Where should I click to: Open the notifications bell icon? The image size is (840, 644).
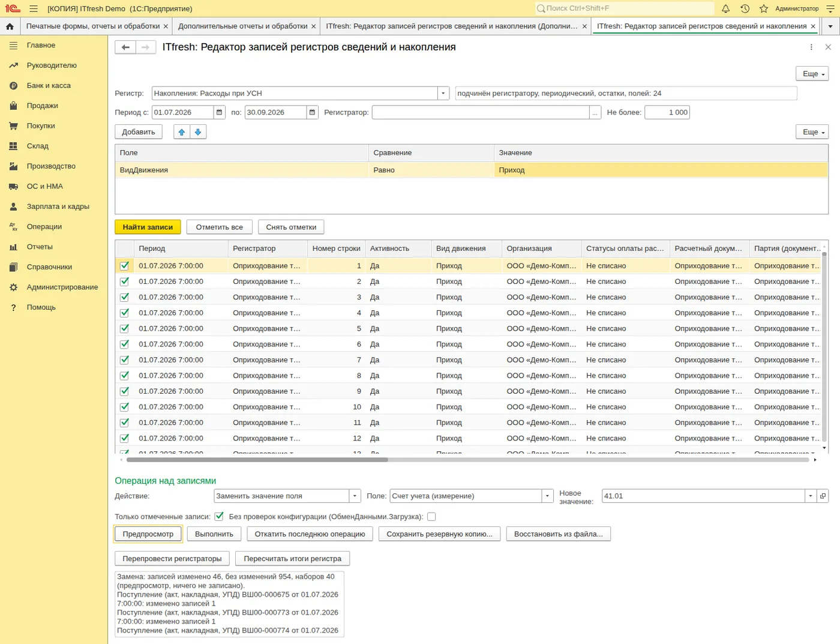tap(725, 8)
